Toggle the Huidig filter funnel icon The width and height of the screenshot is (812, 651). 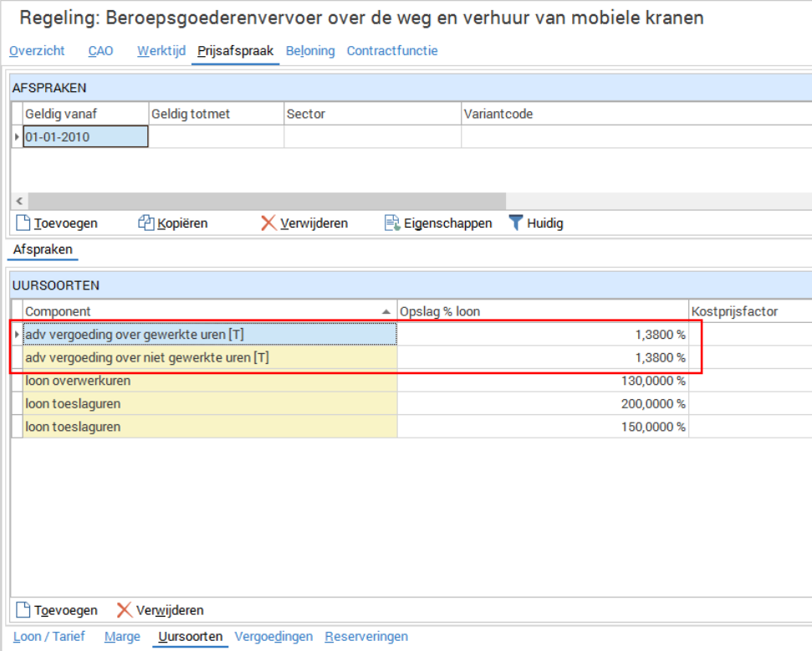[516, 223]
